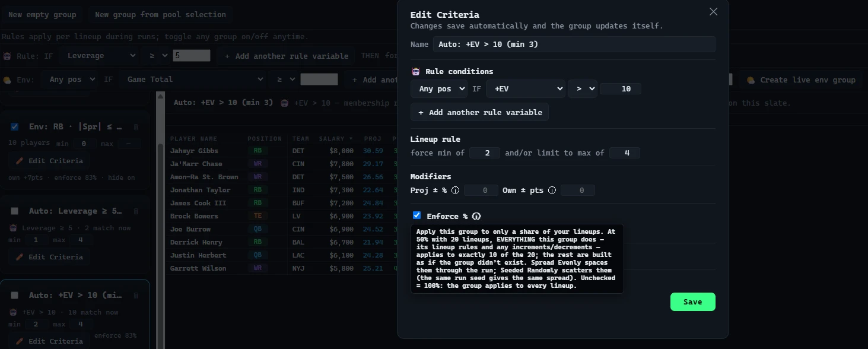Click Create live env group
This screenshot has height=349, width=868.
[802, 80]
